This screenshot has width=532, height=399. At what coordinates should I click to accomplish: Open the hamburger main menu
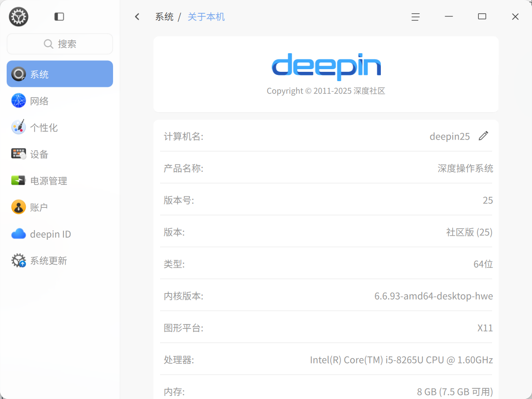(x=415, y=17)
